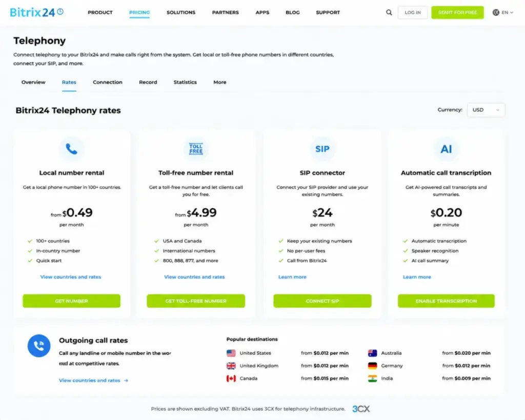Click the checkmark next to Quick start

(x=30, y=261)
